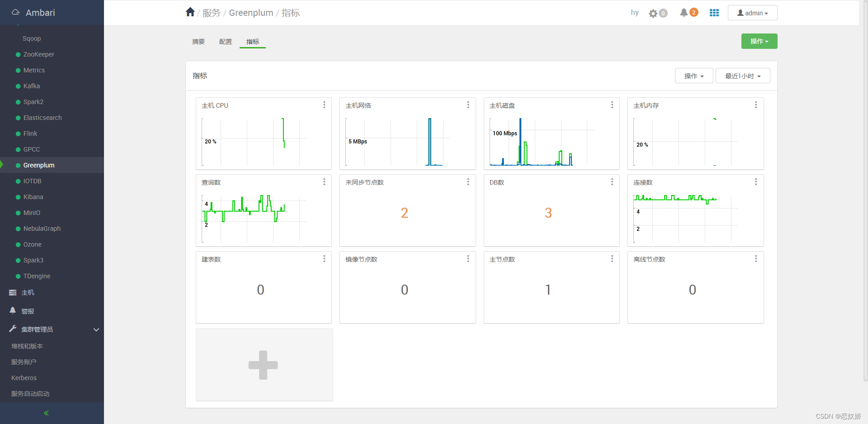The height and width of the screenshot is (424, 868).
Task: Switch to the 配置 tab
Action: coord(226,42)
